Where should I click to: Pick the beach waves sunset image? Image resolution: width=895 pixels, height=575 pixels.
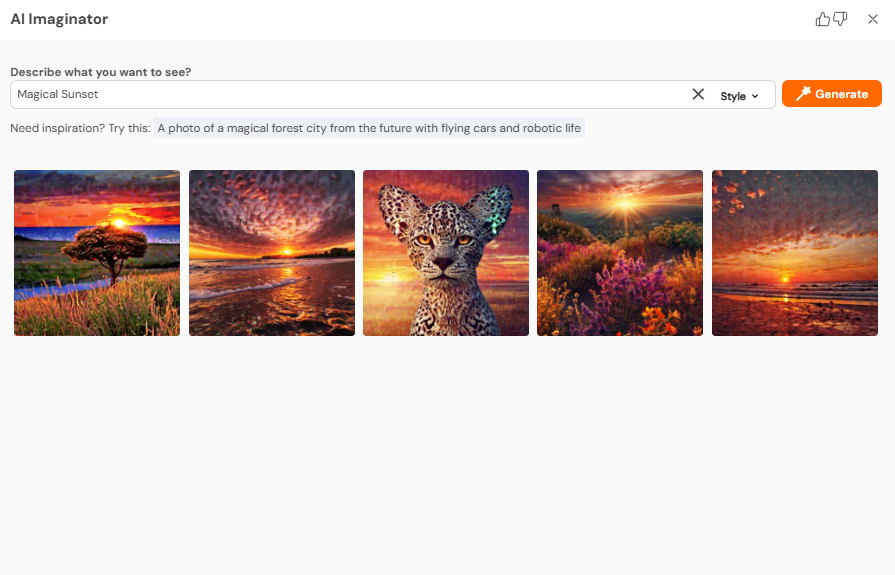(x=272, y=253)
